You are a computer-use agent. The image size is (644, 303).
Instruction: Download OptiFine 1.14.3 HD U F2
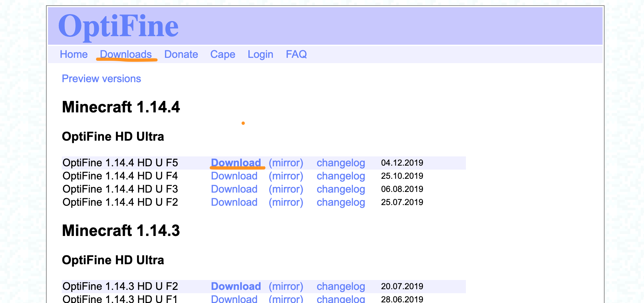pos(236,286)
